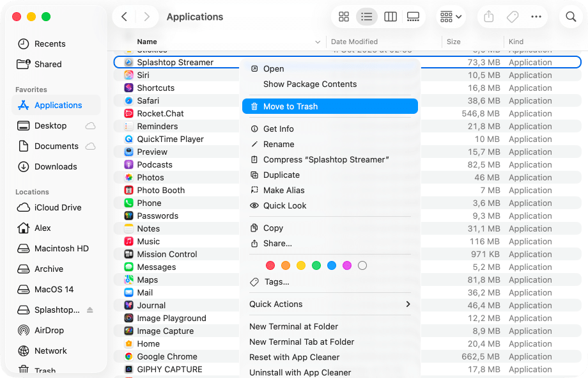The width and height of the screenshot is (588, 378).
Task: Eject the Splashtop volume in sidebar
Action: coord(90,310)
